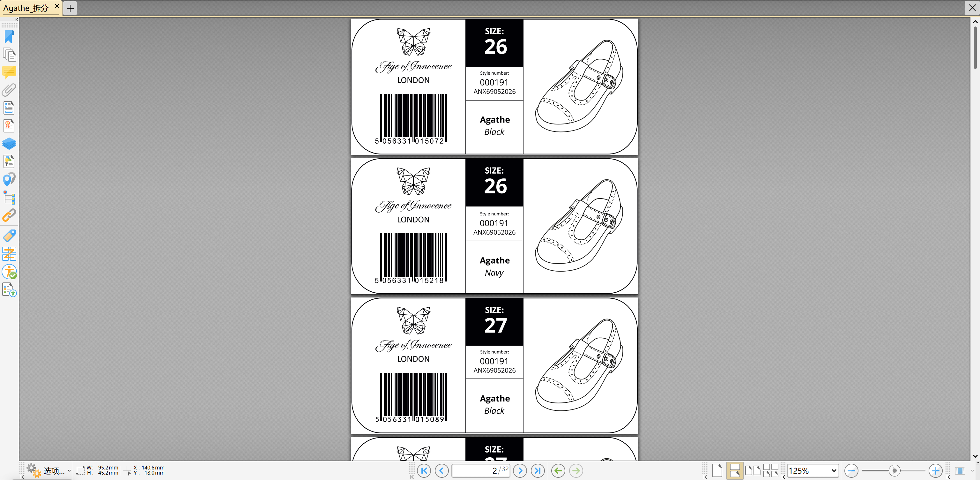Click the barcode number 5056331015089
This screenshot has height=480, width=980.
click(x=411, y=419)
